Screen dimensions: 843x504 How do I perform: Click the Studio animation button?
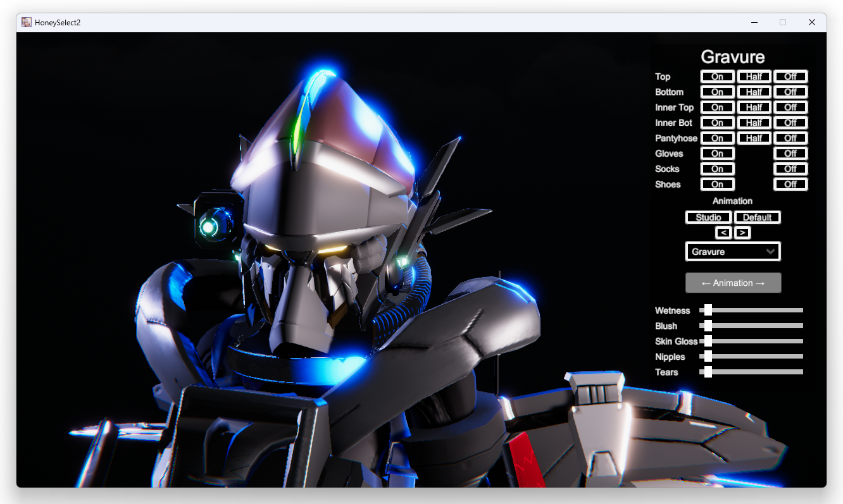pos(708,218)
